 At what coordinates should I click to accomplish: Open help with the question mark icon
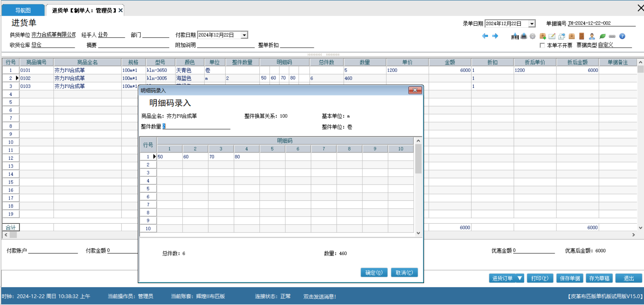point(622,36)
